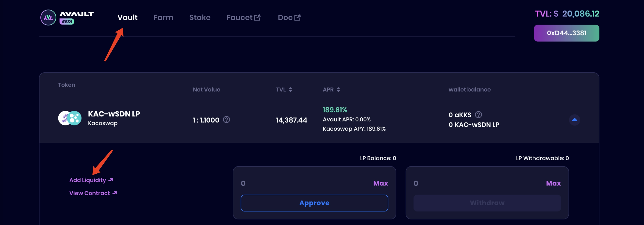Open the Farm tab
This screenshot has height=225, width=644.
coord(163,18)
